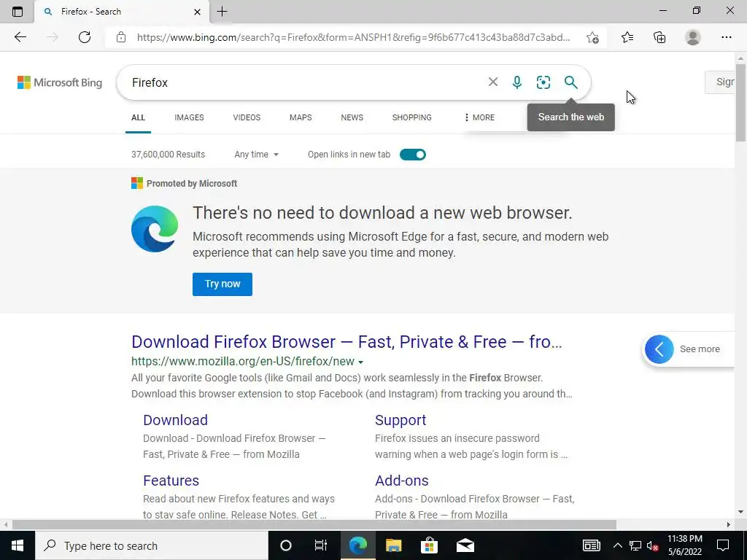Open the Add-ons sitelink

[402, 481]
